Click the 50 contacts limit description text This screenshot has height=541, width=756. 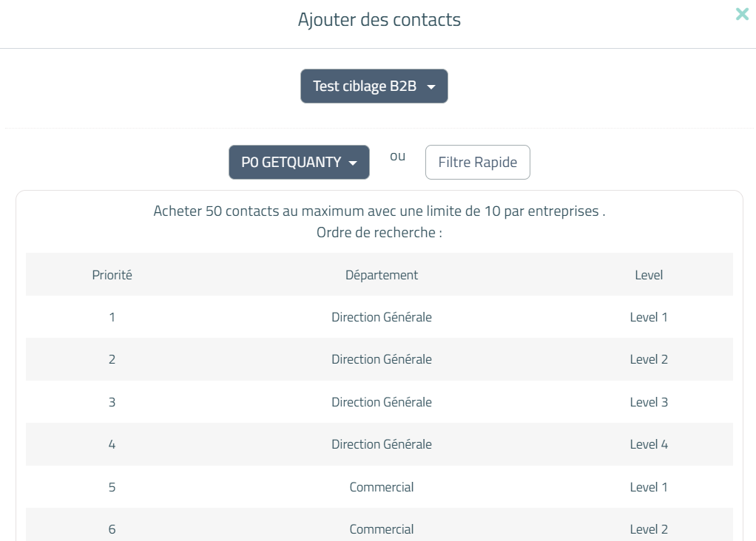pos(379,211)
